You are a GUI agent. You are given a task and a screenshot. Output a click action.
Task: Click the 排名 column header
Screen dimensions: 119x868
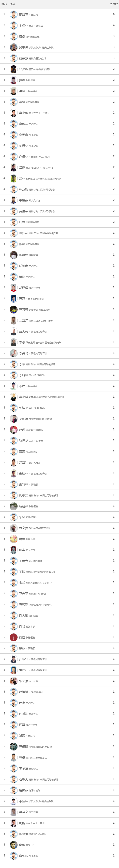coord(4,4)
